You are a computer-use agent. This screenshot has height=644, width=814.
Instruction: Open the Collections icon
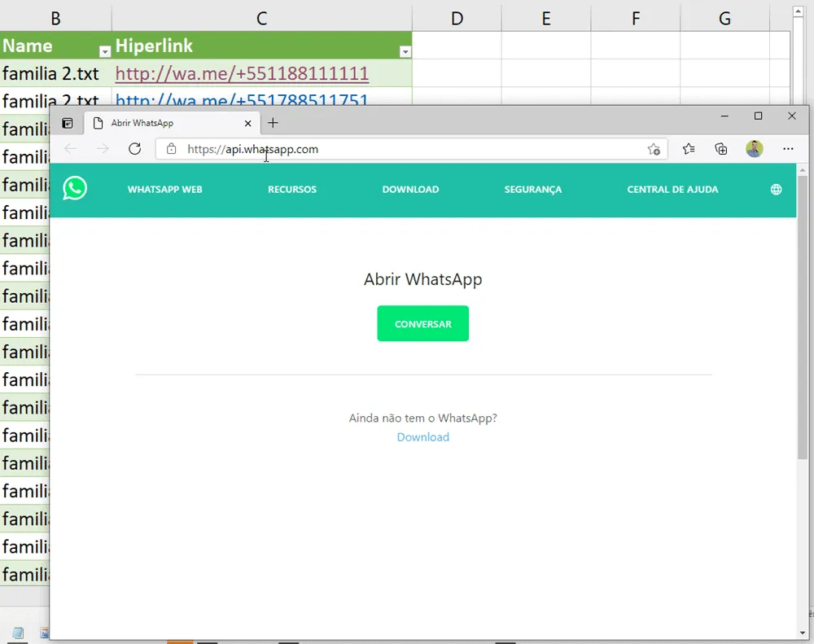pyautogui.click(x=721, y=149)
